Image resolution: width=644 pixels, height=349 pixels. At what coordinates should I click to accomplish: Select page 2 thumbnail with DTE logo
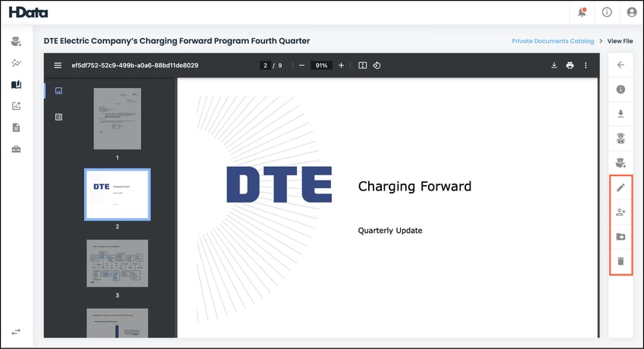click(117, 194)
